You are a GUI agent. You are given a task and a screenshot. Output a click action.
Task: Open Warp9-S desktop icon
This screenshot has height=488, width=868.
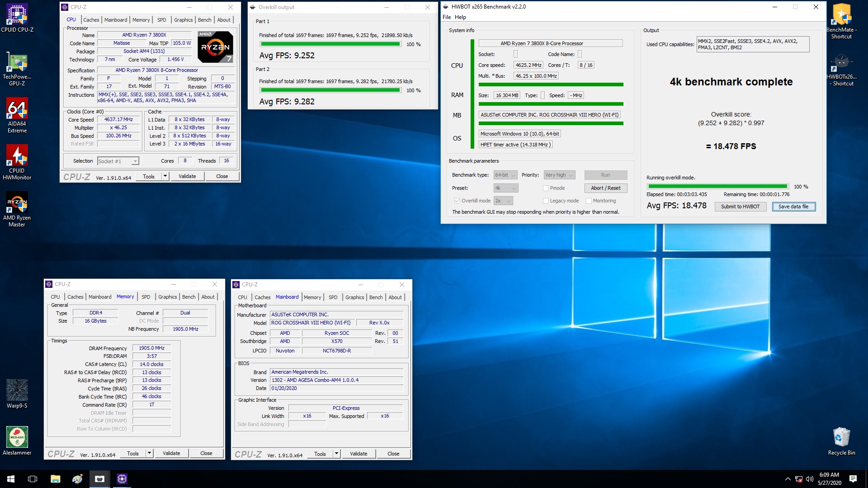(17, 394)
